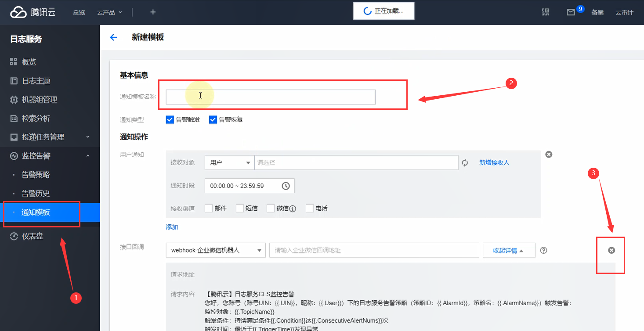Open the 云产品 dropdown menu
644x331 pixels.
pos(109,12)
